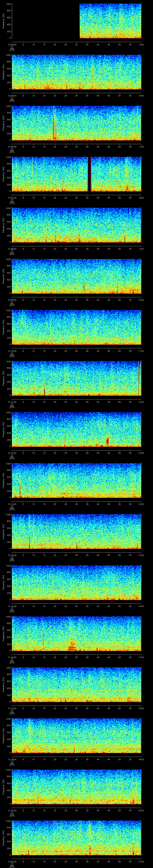
Task: Click the 12:16:00 start time label
Action: 12,657
